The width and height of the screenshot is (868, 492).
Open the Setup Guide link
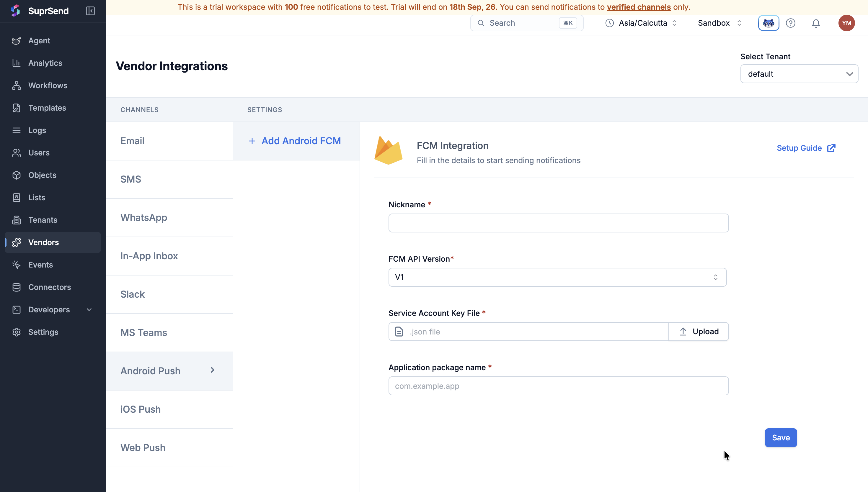click(x=806, y=148)
